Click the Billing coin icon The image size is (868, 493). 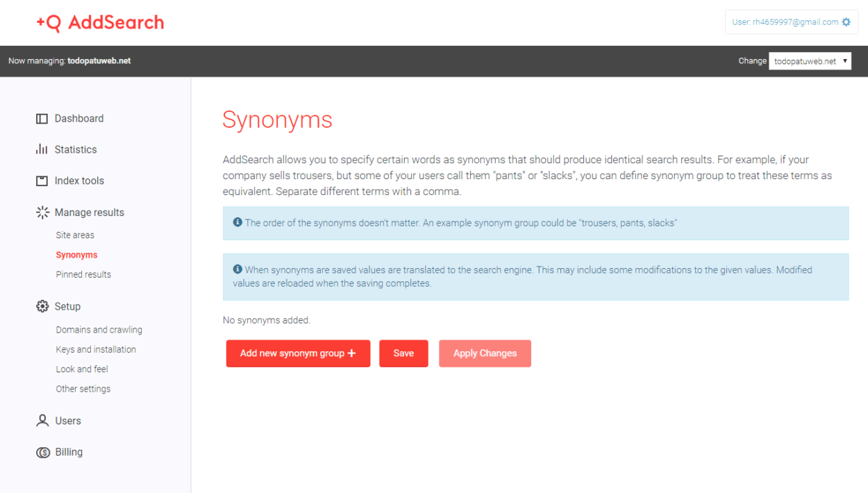[x=42, y=452]
